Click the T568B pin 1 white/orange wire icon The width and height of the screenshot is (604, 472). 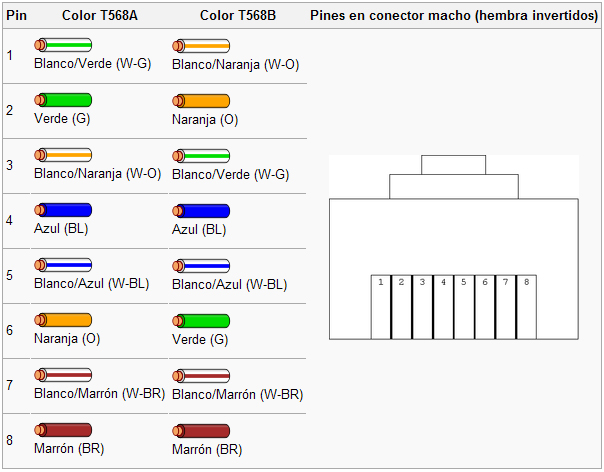[201, 46]
